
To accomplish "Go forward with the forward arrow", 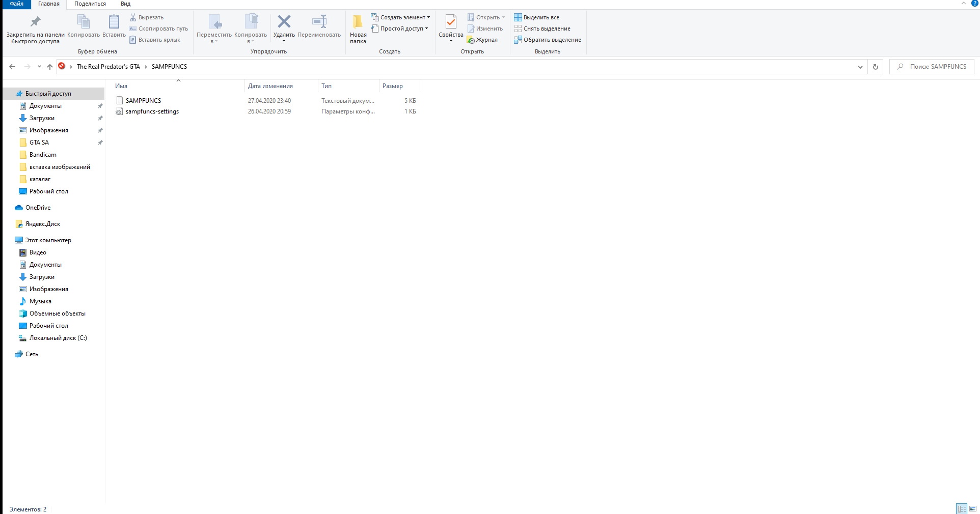I will pyautogui.click(x=28, y=67).
